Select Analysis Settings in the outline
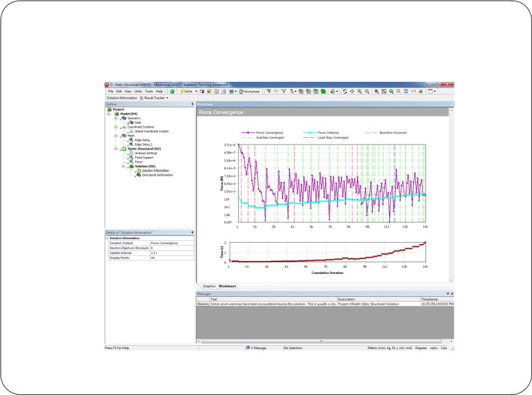The height and width of the screenshot is (395, 532). 146,154
